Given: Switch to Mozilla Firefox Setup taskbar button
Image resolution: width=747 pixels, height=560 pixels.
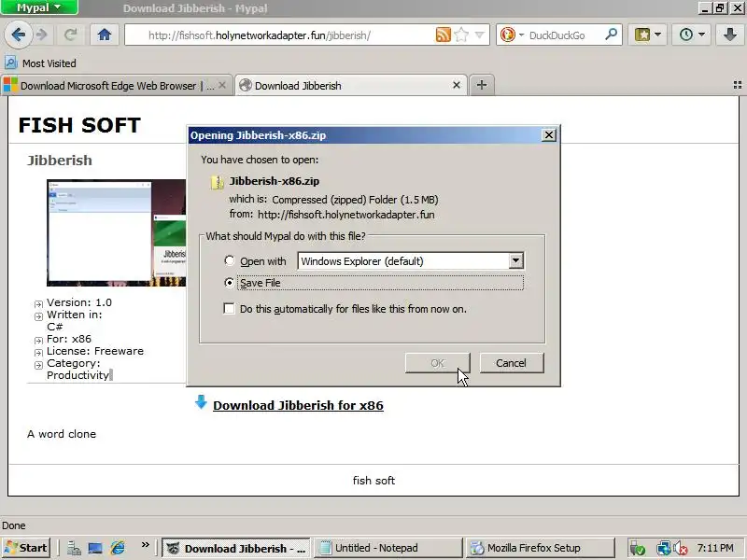Looking at the screenshot, I should click(540, 548).
